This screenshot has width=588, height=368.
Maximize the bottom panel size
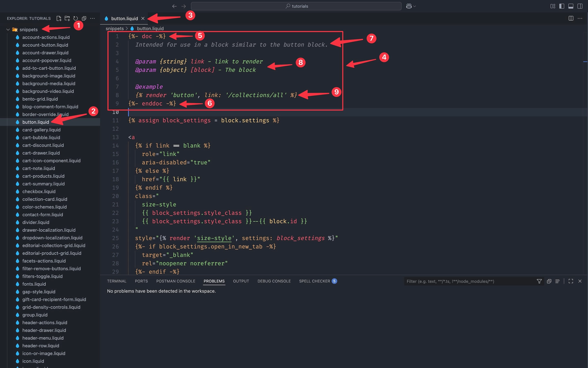[571, 281]
